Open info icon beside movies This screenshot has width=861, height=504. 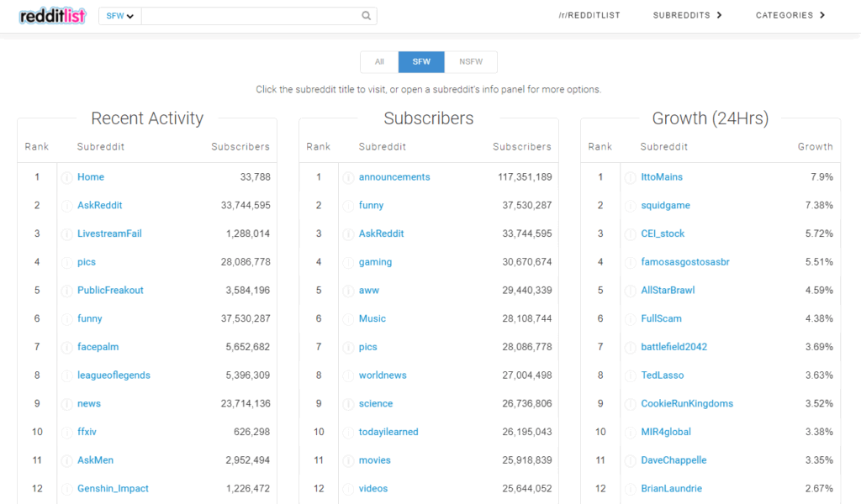click(348, 460)
